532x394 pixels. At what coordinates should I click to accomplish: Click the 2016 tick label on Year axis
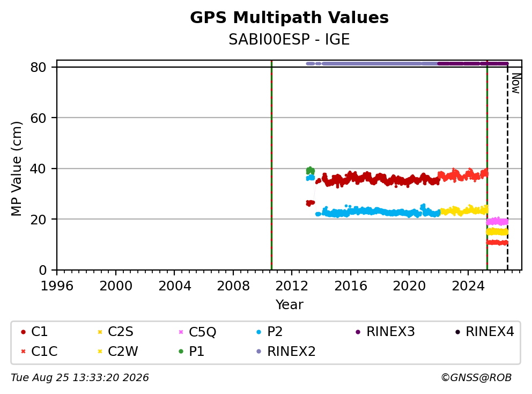point(351,286)
